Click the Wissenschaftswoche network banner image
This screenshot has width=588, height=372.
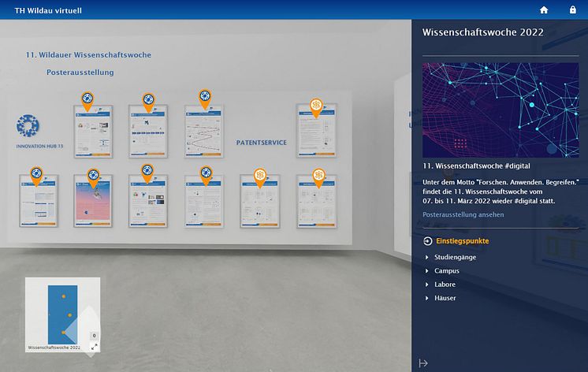(x=500, y=109)
